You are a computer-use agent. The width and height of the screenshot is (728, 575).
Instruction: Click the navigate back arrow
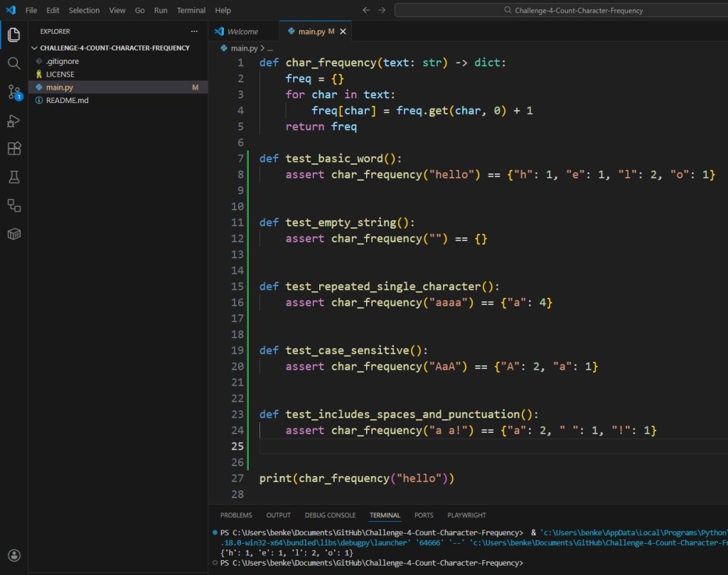pyautogui.click(x=366, y=10)
